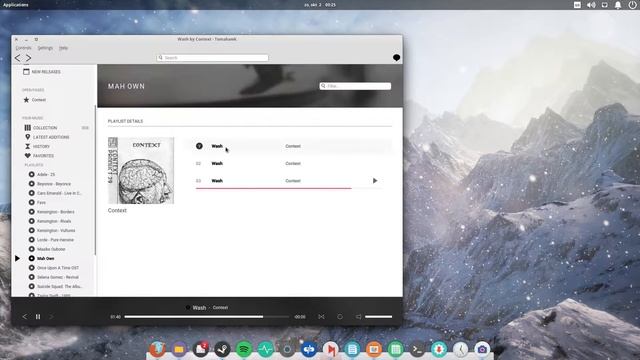Open the Applications menu in the top panel
The image size is (640, 360).
point(16,5)
